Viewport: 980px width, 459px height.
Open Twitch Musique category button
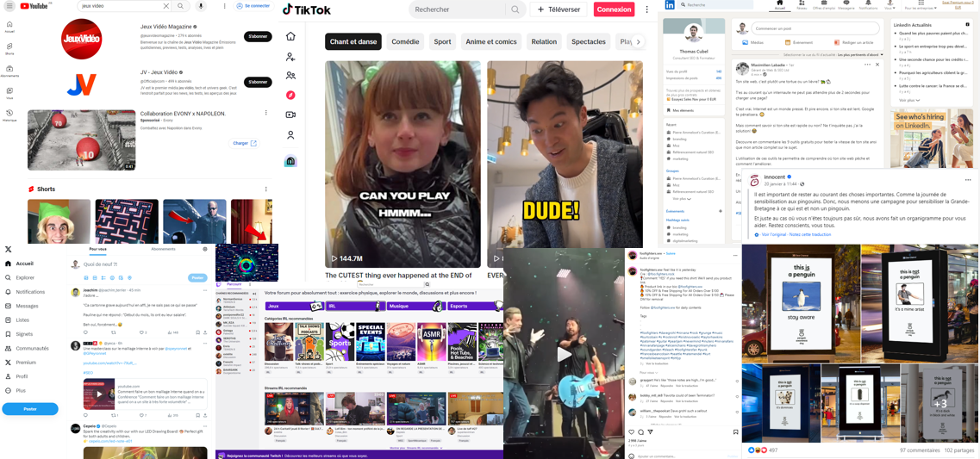(415, 307)
